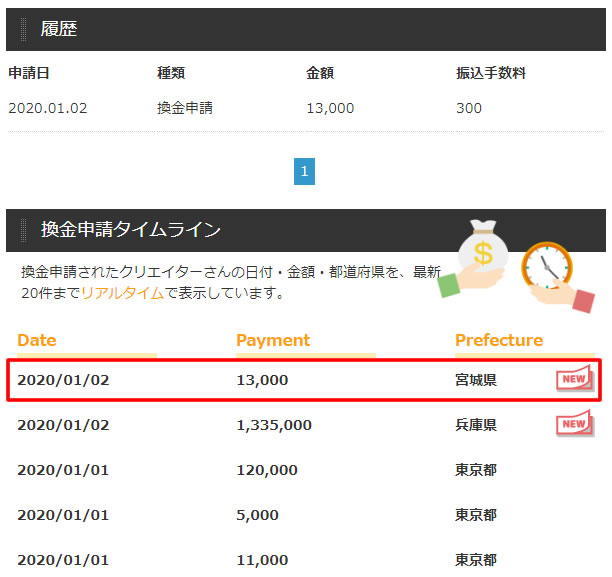Open the リアルタイム orange link
Viewport: 612px width, 577px height.
121,293
